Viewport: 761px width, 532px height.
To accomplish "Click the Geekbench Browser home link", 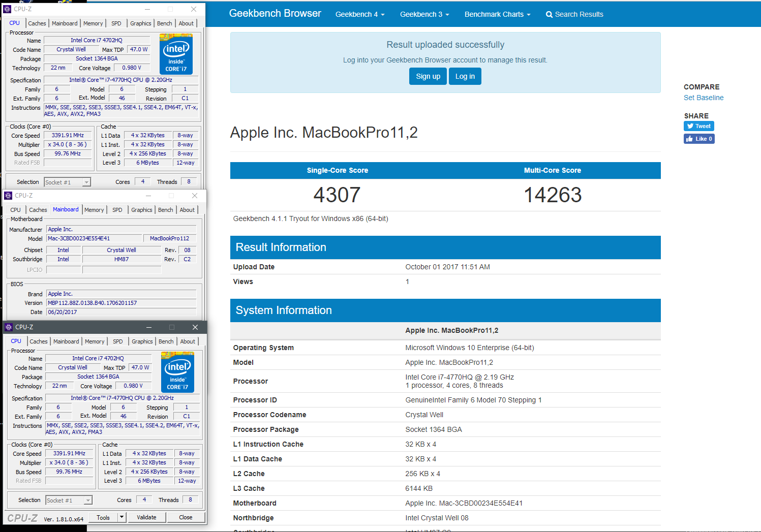I will pyautogui.click(x=275, y=13).
